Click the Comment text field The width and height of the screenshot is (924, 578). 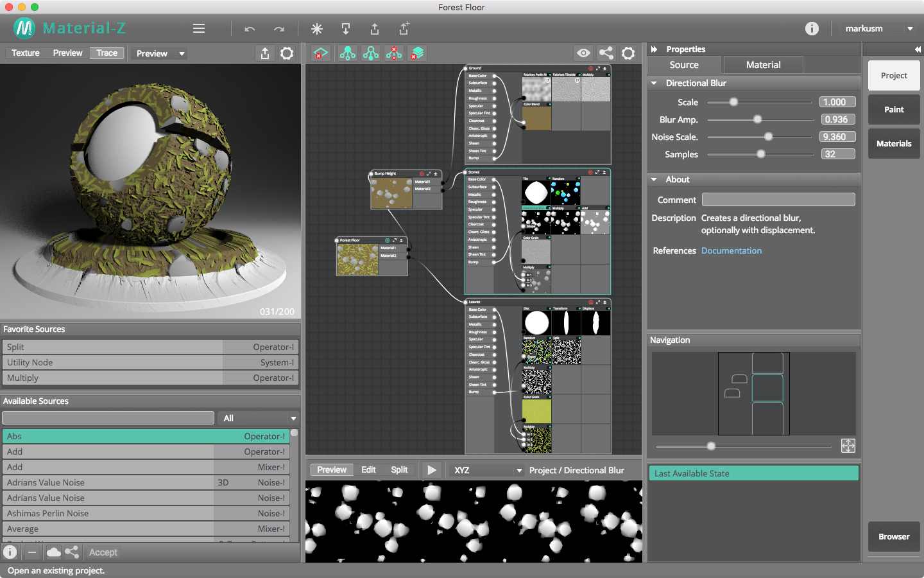778,200
